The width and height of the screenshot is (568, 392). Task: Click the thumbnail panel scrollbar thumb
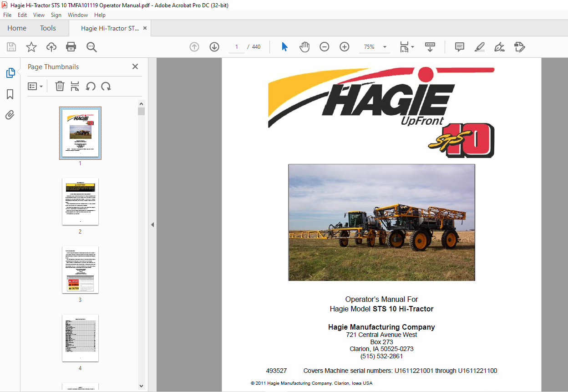click(141, 112)
